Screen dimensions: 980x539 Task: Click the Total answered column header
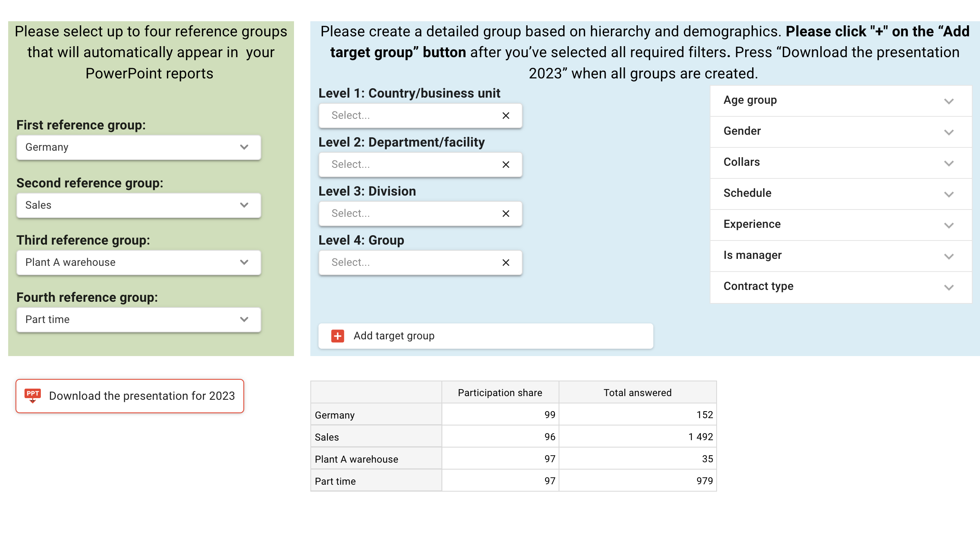click(x=638, y=392)
